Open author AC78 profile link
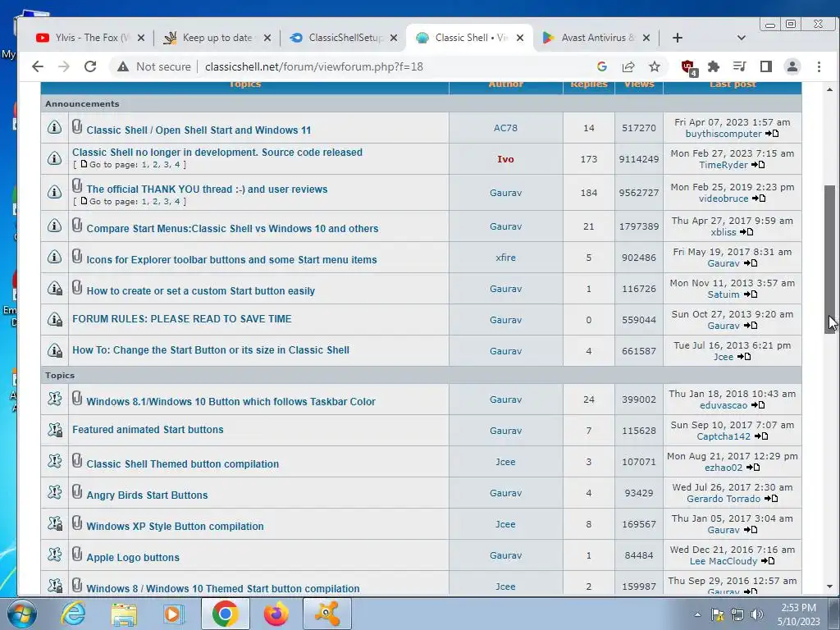 click(x=505, y=127)
